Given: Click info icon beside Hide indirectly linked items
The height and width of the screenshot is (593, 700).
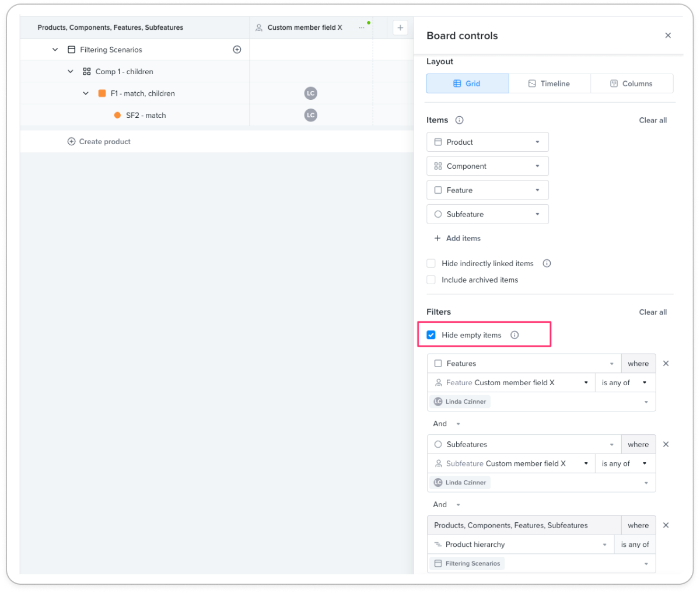Looking at the screenshot, I should click(547, 263).
